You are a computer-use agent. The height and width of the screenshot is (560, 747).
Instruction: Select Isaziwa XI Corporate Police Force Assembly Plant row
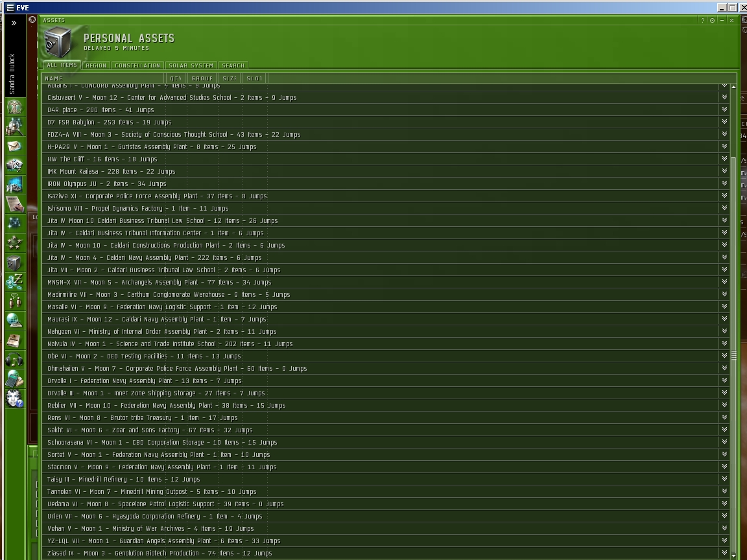pyautogui.click(x=385, y=196)
